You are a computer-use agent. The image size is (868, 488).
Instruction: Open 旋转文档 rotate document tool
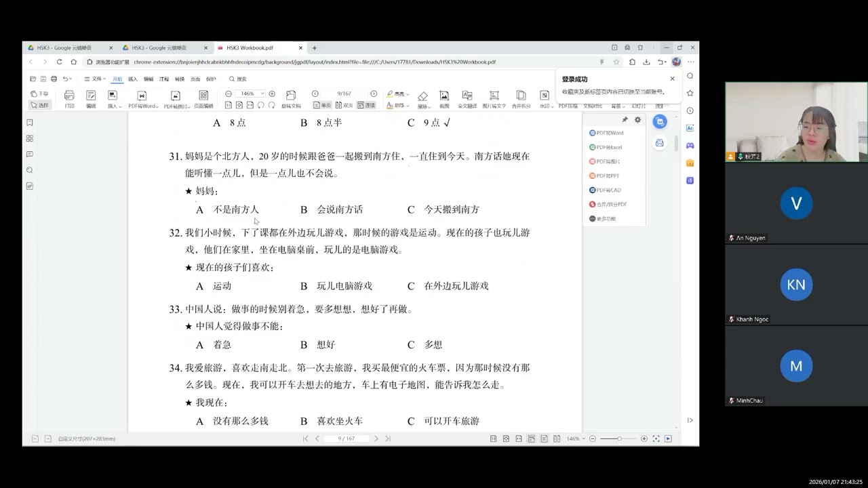coord(291,99)
